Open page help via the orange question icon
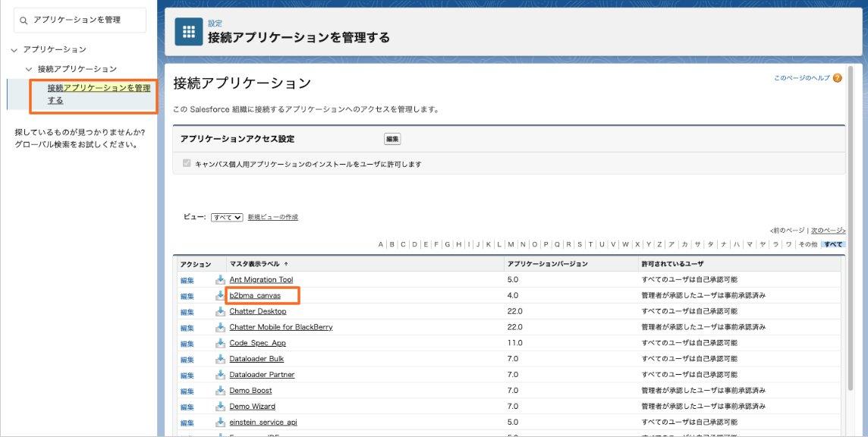Image resolution: width=868 pixels, height=437 pixels. (837, 78)
